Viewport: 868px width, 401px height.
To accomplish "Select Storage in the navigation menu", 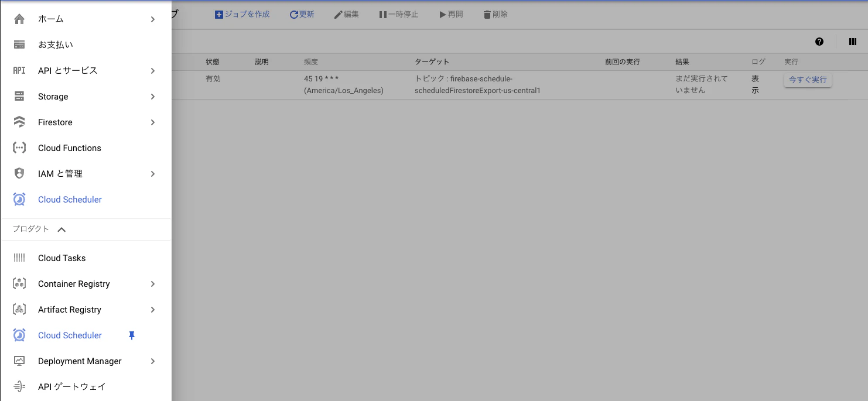I will click(86, 97).
